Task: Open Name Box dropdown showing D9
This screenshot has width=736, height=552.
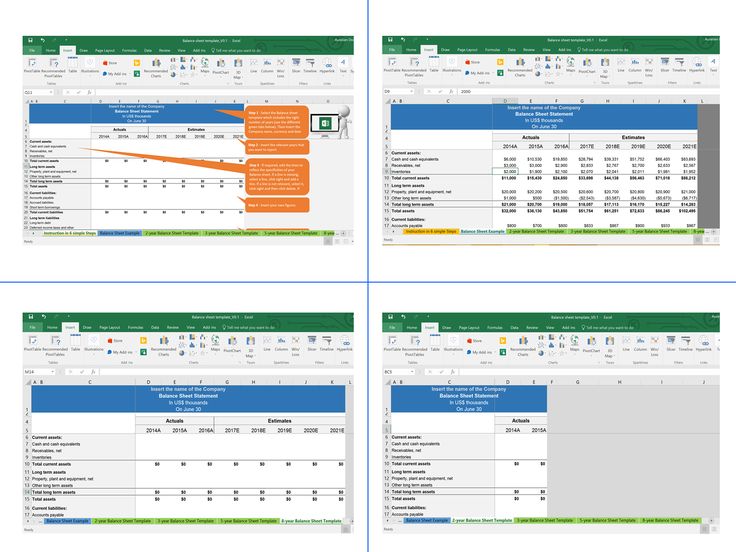Action: [x=411, y=92]
